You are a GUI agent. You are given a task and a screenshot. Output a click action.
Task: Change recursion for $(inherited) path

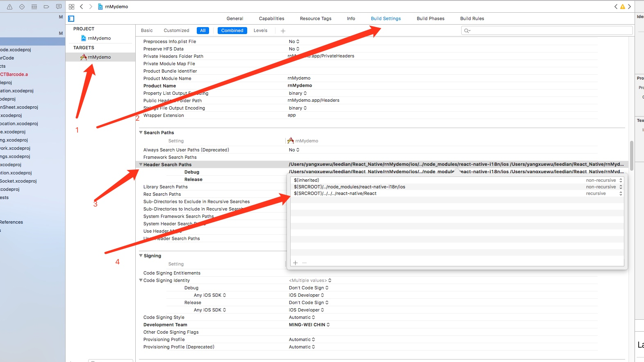[604, 180]
